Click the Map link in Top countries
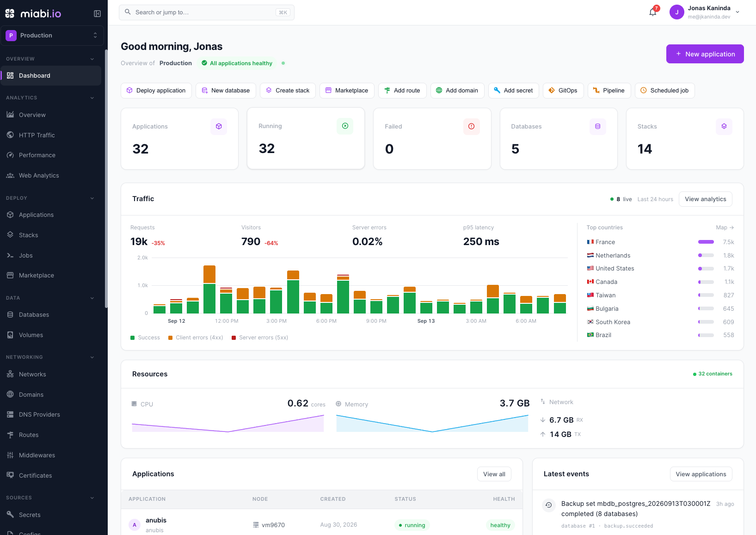Viewport: 756px width, 535px height. 725,228
